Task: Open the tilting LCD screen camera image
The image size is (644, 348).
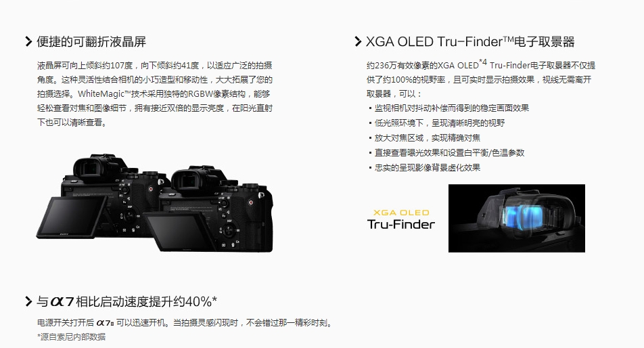Action: point(155,203)
